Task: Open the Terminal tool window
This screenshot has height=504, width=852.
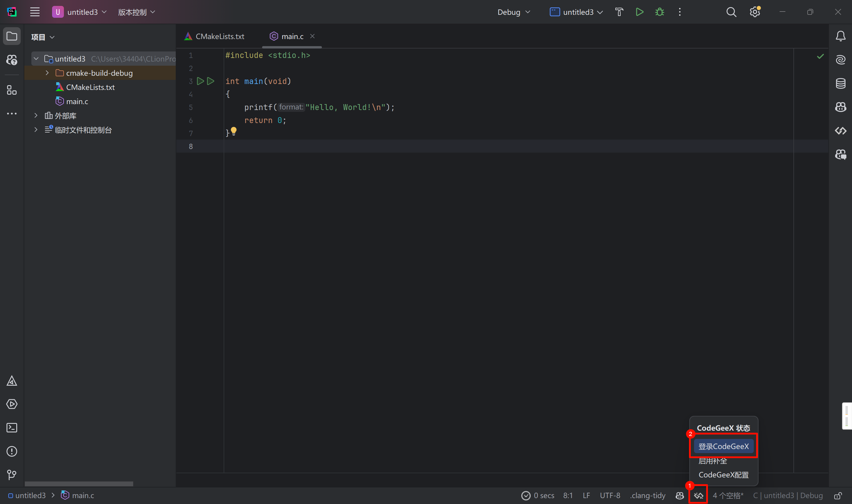Action: pos(12,428)
